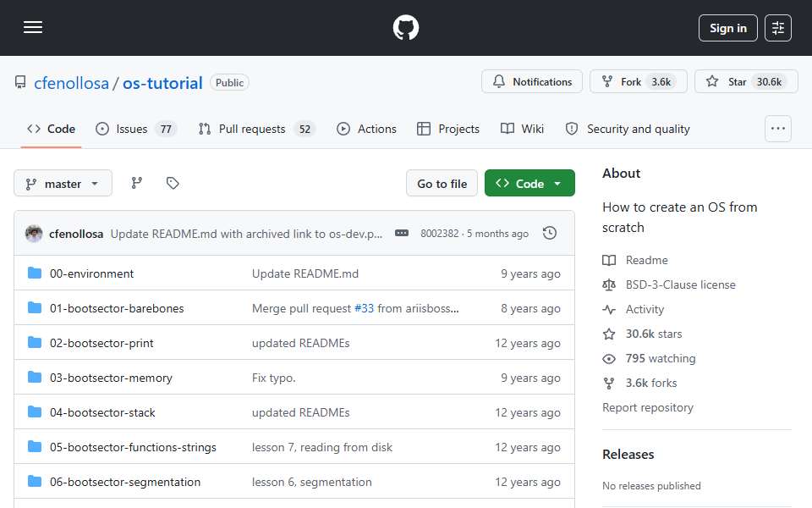This screenshot has width=812, height=508.
Task: Expand the master branch selector
Action: (x=63, y=184)
